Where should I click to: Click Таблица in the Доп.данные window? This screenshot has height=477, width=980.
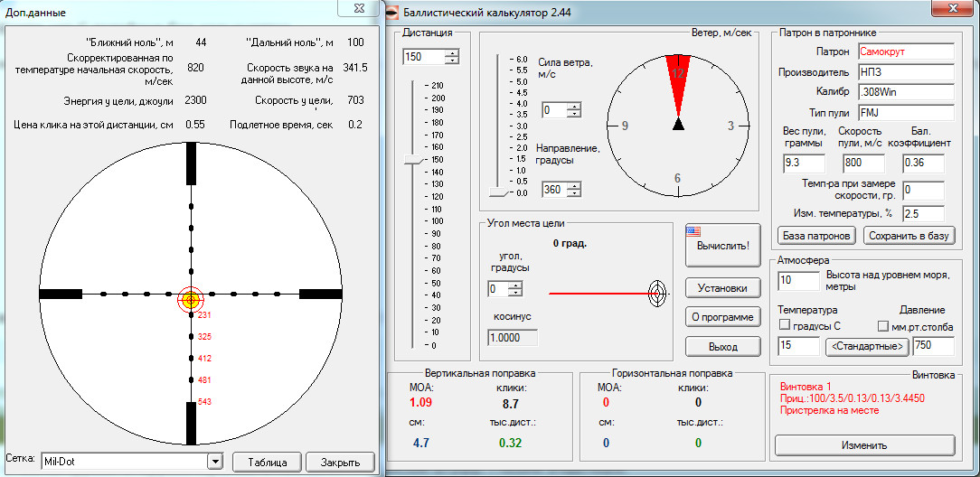pyautogui.click(x=266, y=462)
